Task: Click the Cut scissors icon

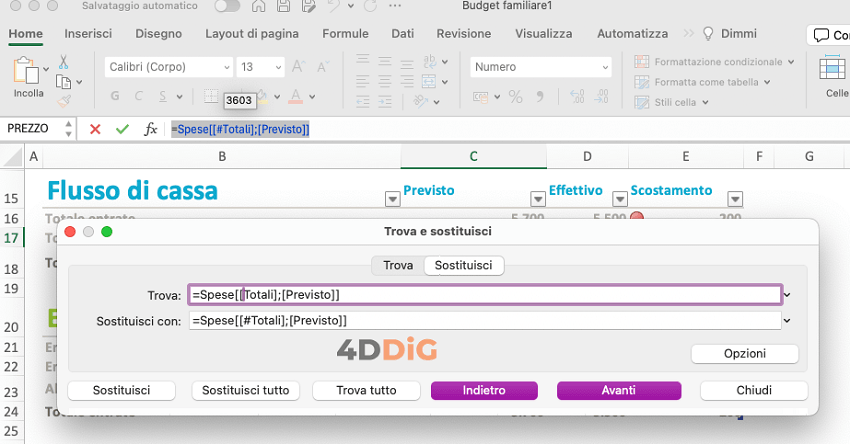Action: (63, 62)
